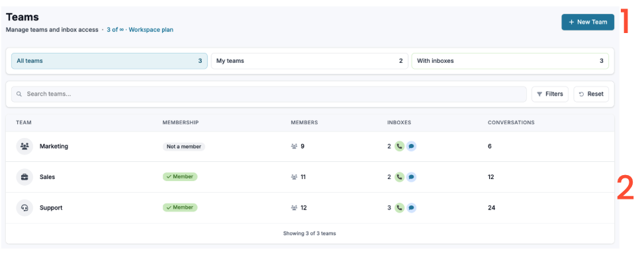
Task: Open the Marketing team name
Action: click(x=54, y=147)
